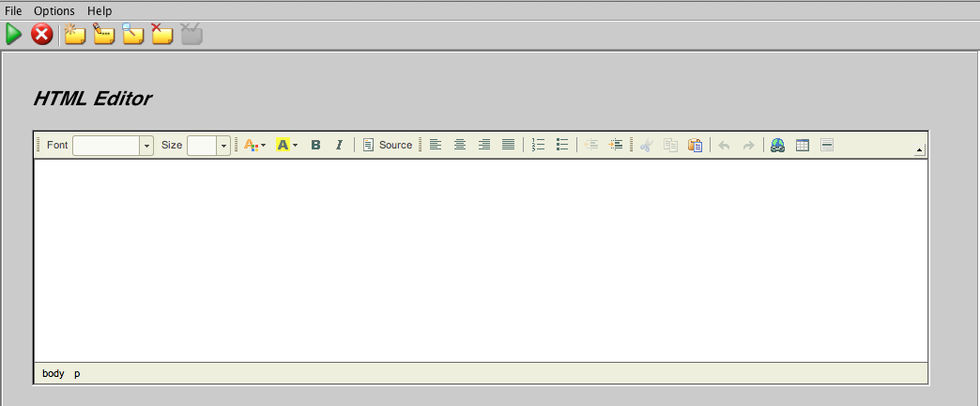This screenshot has height=406, width=980.
Task: Click the increase indent icon
Action: pyautogui.click(x=616, y=145)
